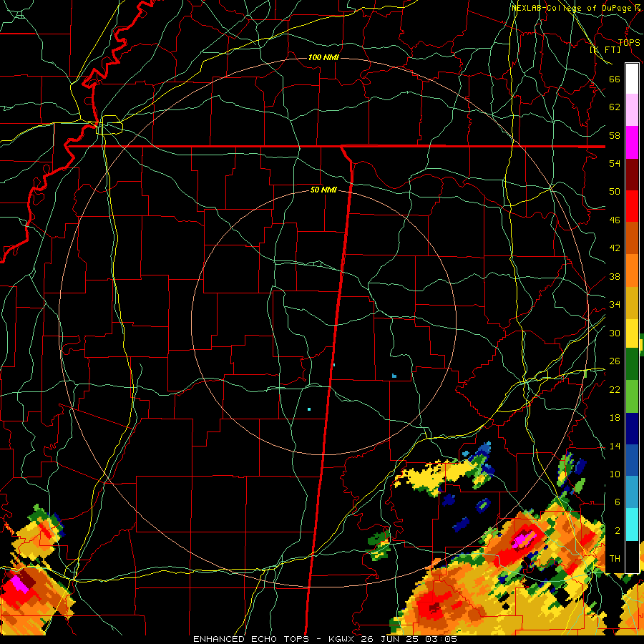The height and width of the screenshot is (644, 644).
Task: Select the yellow legend swatch near 30
Action: [632, 333]
